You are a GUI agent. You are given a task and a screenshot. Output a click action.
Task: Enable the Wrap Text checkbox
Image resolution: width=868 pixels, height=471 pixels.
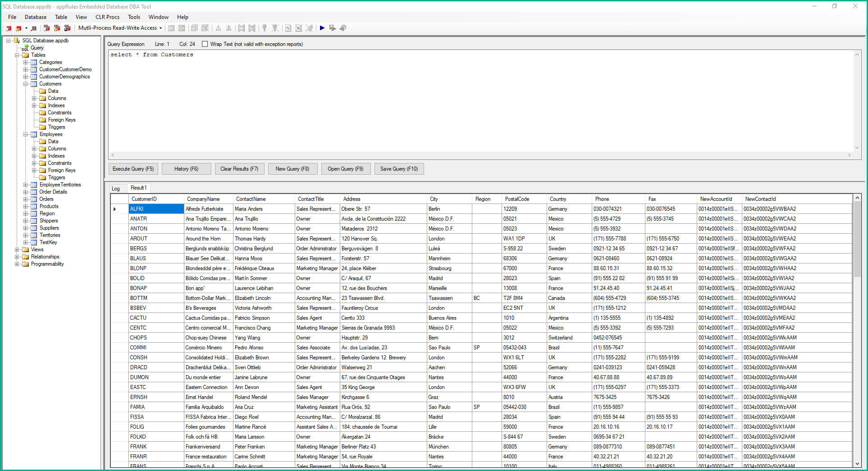(x=205, y=44)
